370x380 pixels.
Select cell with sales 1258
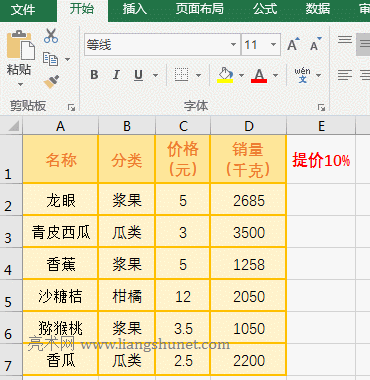coord(248,264)
